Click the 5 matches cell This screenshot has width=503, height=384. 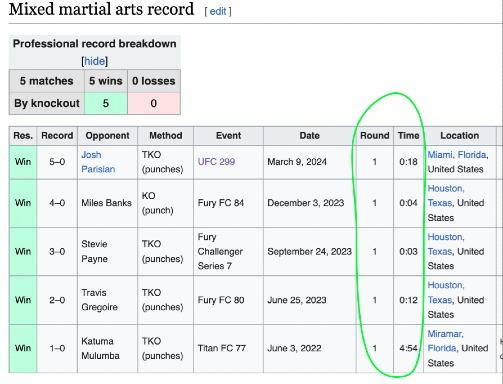point(46,81)
